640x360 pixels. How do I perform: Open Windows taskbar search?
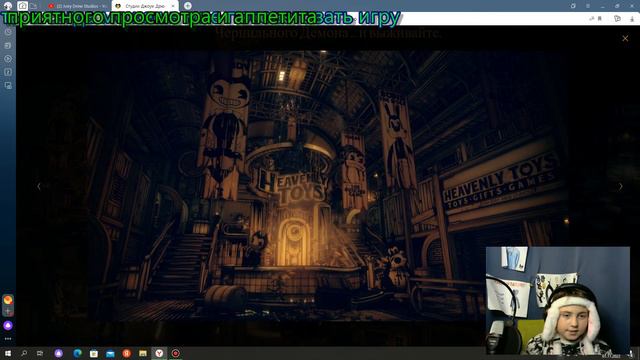click(24, 353)
